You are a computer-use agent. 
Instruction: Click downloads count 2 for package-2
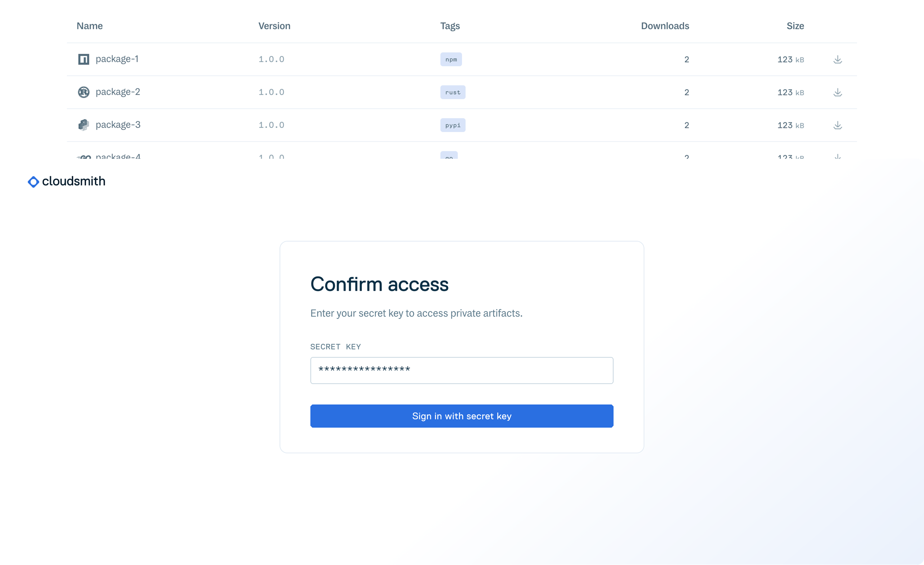(687, 92)
